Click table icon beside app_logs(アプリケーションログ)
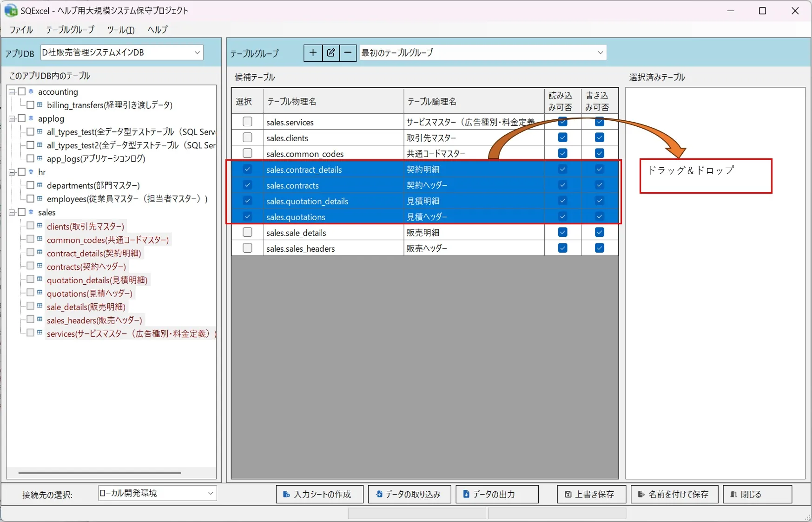812x522 pixels. pos(40,158)
